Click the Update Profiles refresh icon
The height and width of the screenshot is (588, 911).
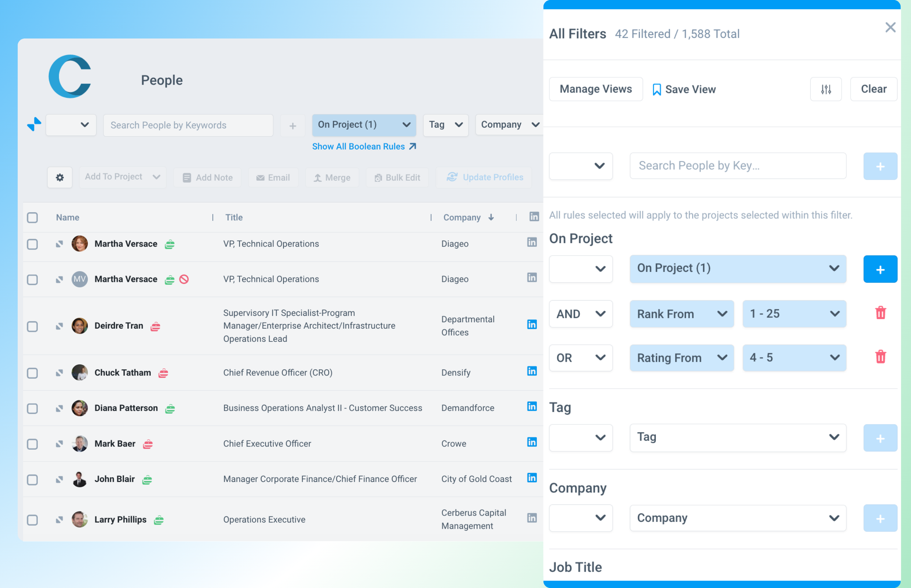tap(452, 177)
